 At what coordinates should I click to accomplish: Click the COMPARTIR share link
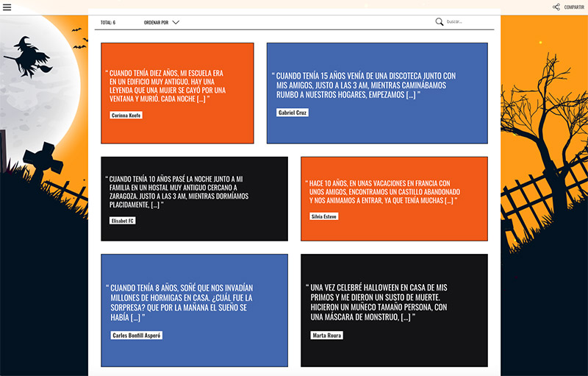574,7
